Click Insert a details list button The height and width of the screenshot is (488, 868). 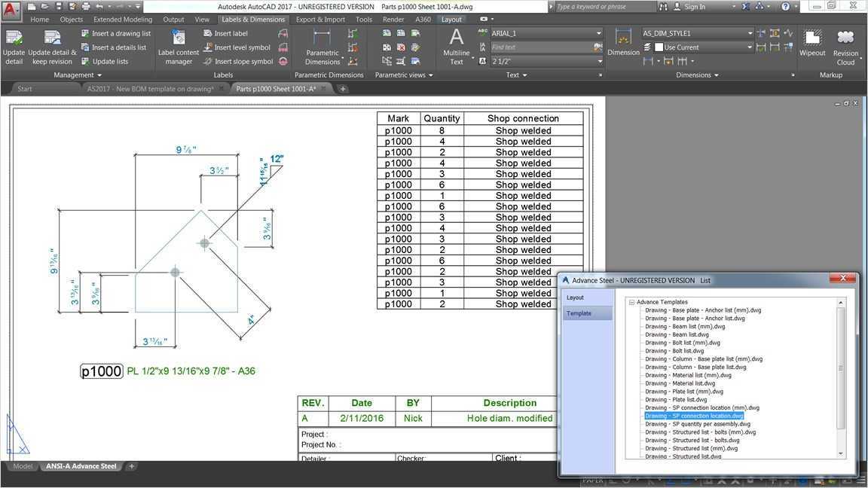pos(114,47)
